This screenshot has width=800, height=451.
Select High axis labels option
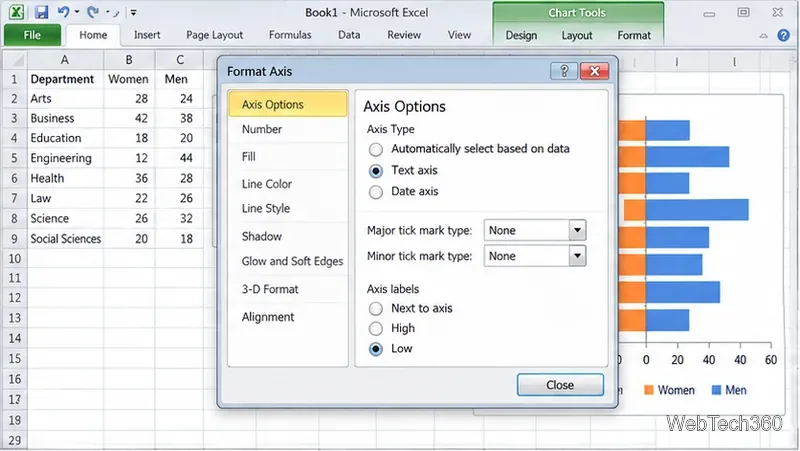coord(376,329)
